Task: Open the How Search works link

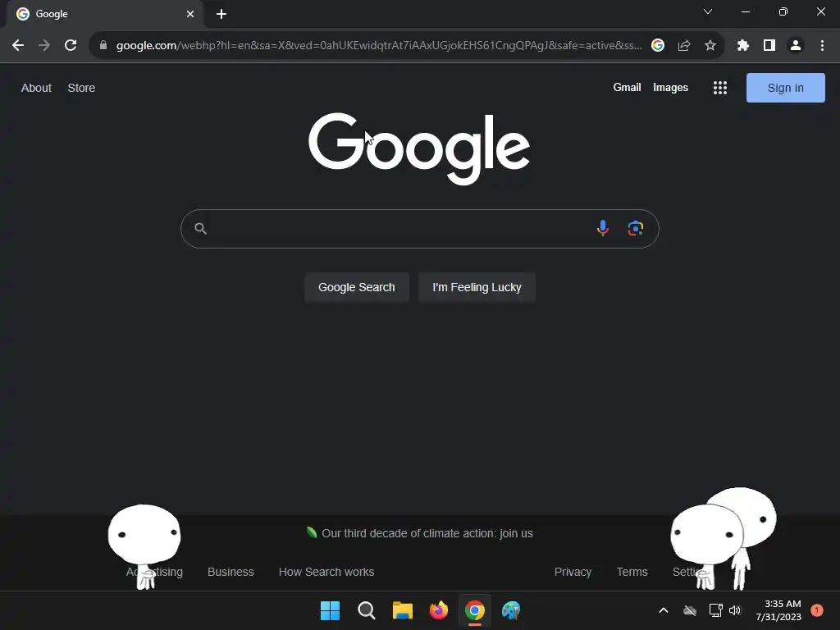Action: tap(326, 572)
